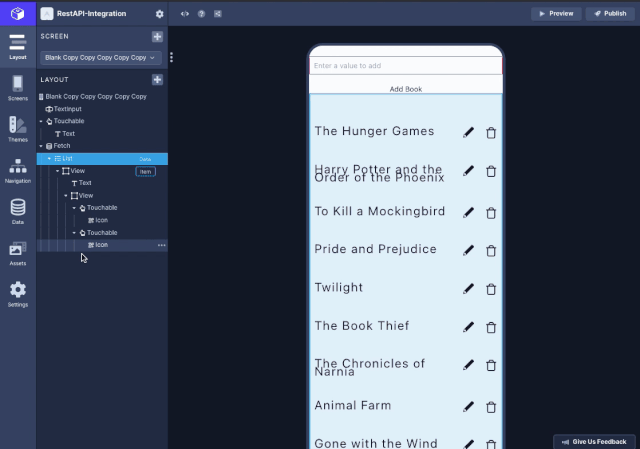Collapse the List node arrow
Screen dimensions: 640x449
pos(49,159)
